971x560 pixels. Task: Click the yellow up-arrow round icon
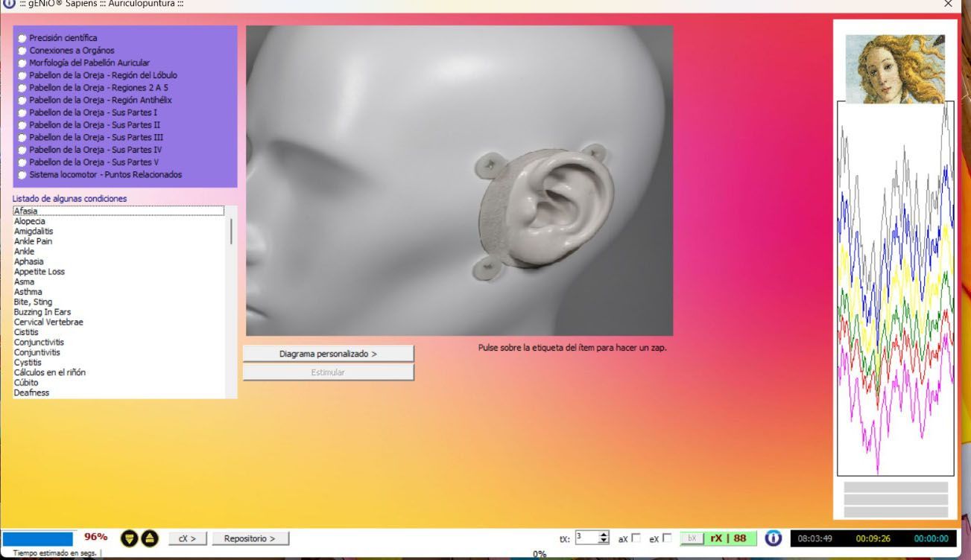[150, 538]
